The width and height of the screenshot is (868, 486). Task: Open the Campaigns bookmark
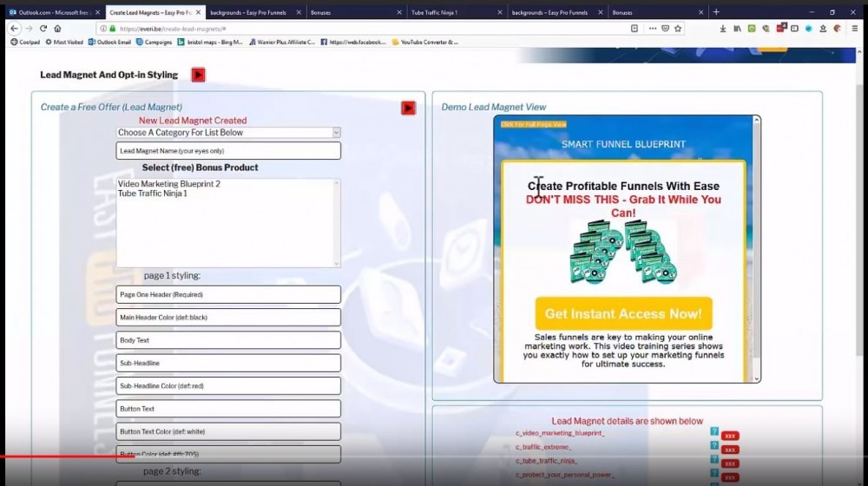(154, 42)
